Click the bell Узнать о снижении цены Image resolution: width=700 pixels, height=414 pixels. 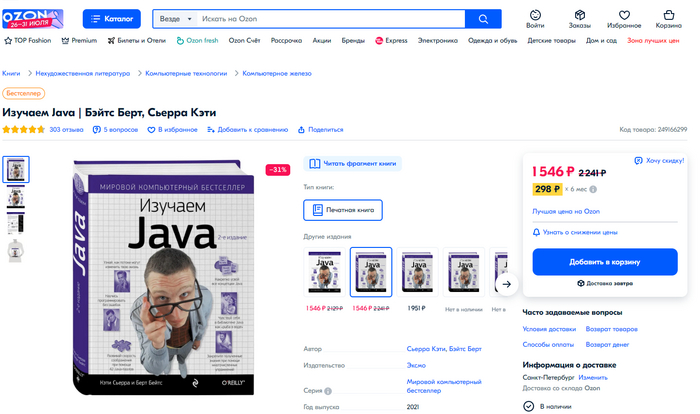(575, 232)
